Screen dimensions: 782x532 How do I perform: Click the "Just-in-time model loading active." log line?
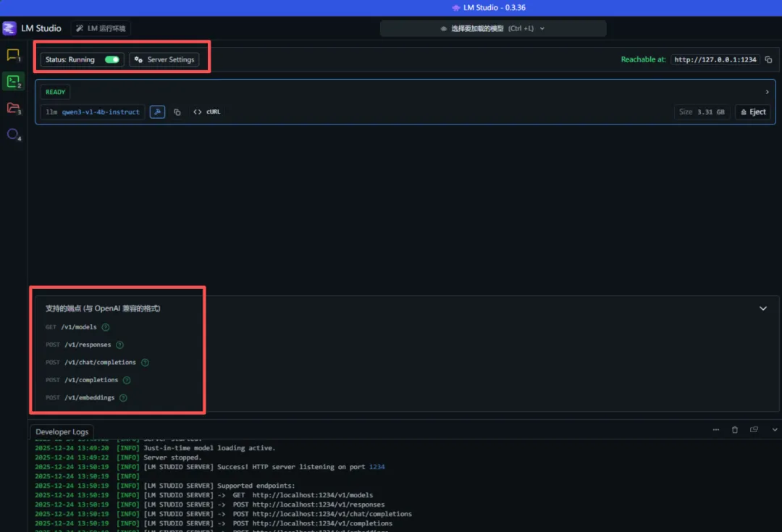point(209,448)
